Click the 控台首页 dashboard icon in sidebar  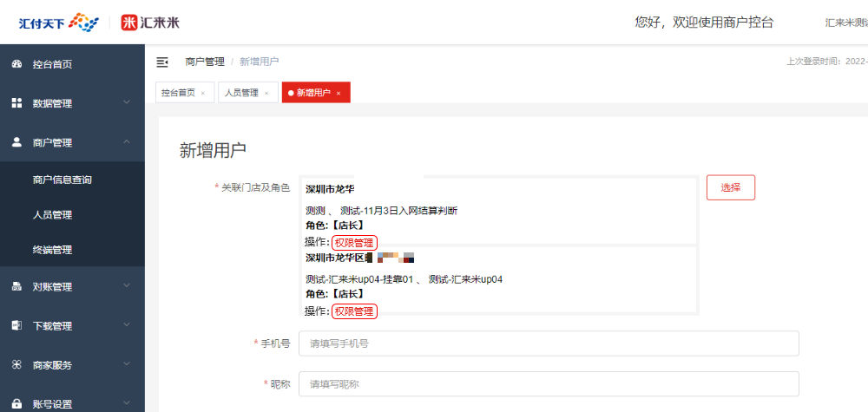pos(16,64)
